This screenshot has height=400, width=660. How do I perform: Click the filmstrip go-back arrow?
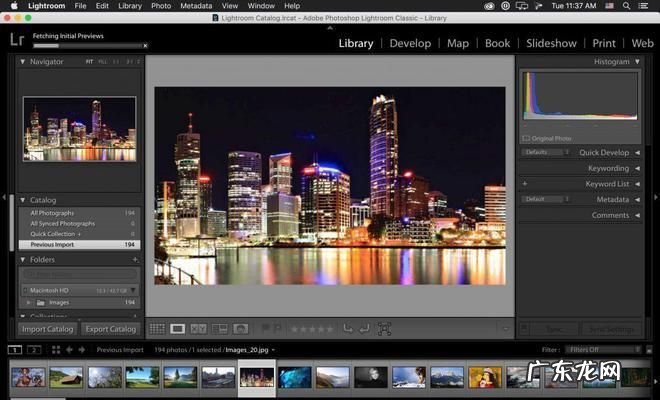69,350
